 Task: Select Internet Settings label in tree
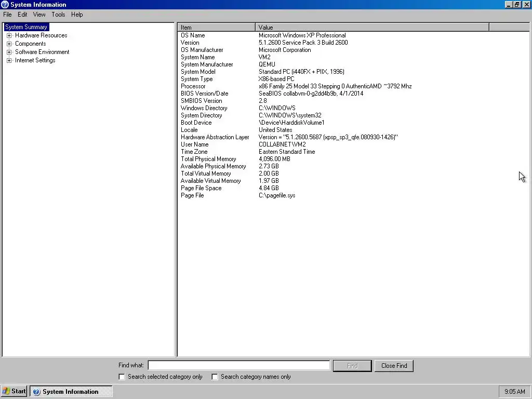tap(35, 60)
